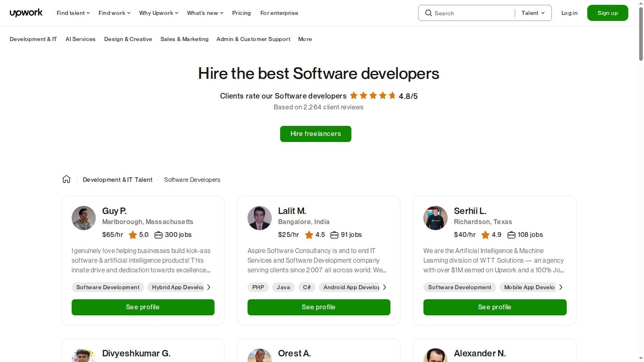
Task: Click the home icon in the breadcrumb
Action: point(66,179)
